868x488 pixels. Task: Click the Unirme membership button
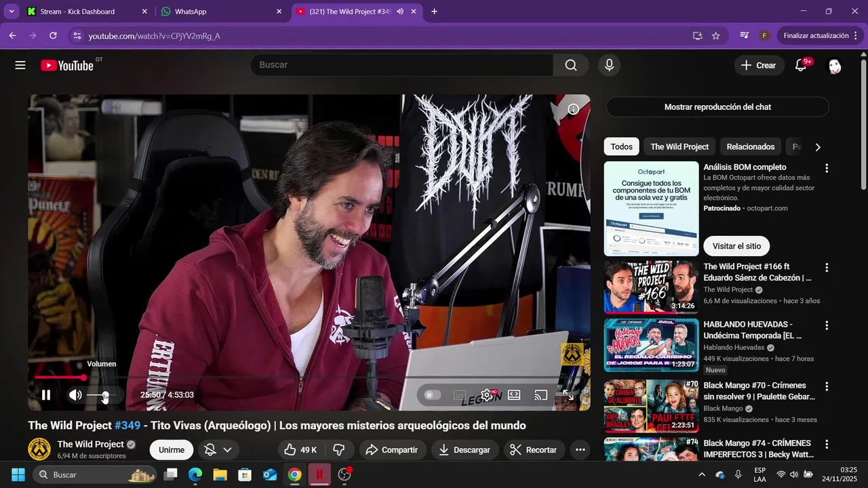click(172, 450)
